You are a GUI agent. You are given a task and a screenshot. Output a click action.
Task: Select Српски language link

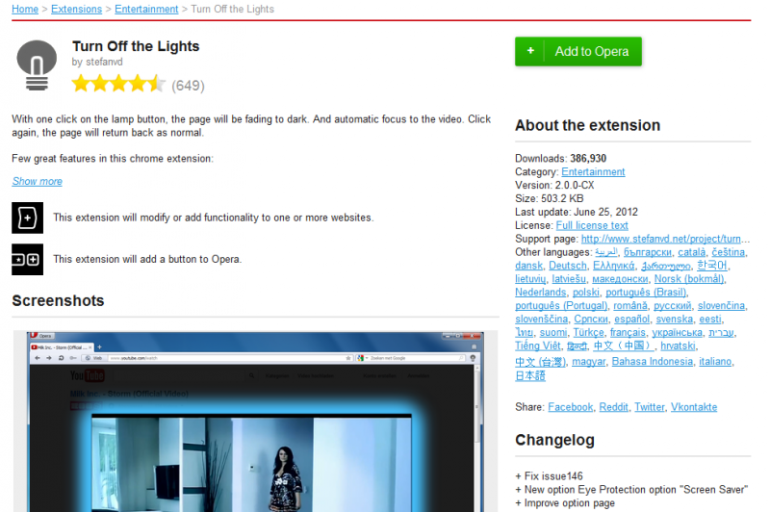[591, 319]
